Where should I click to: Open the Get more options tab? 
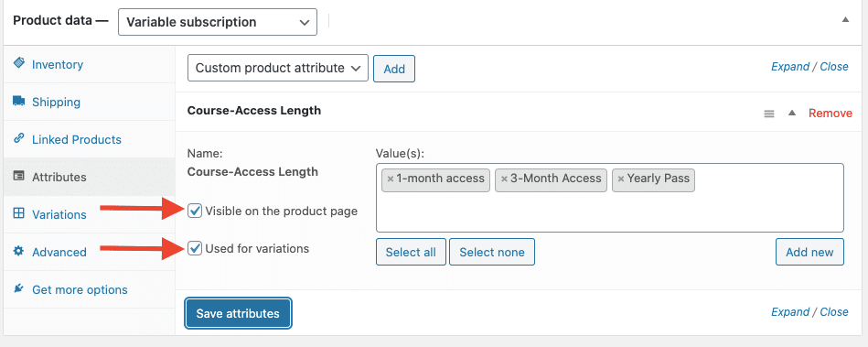(89, 290)
